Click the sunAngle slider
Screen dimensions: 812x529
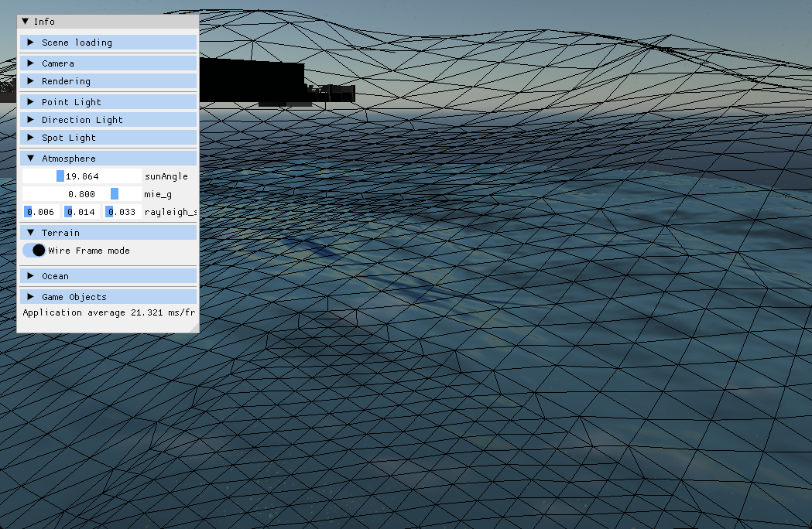[x=82, y=176]
